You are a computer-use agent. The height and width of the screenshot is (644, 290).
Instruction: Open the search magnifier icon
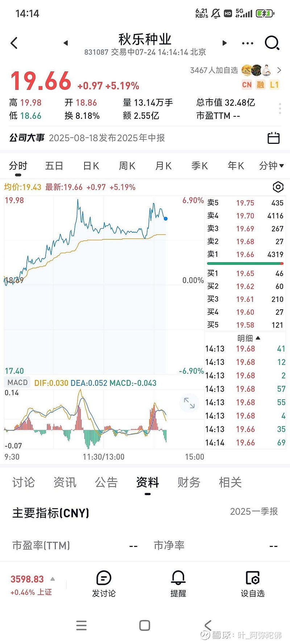(x=272, y=43)
